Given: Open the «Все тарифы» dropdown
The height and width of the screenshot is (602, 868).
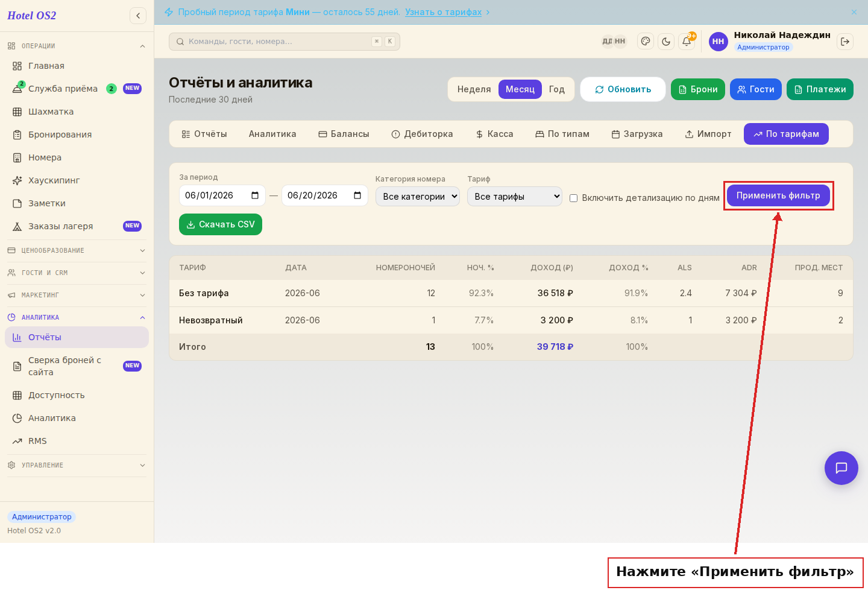Looking at the screenshot, I should point(515,196).
